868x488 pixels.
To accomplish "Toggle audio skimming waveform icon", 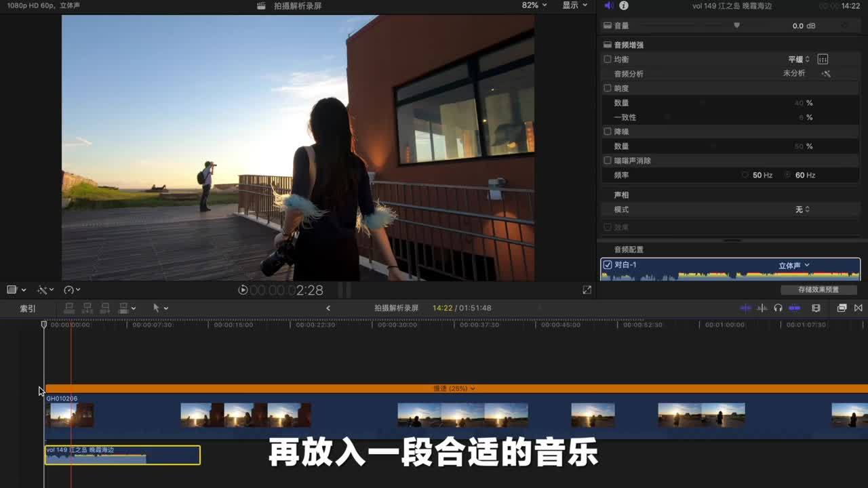I will coord(762,308).
